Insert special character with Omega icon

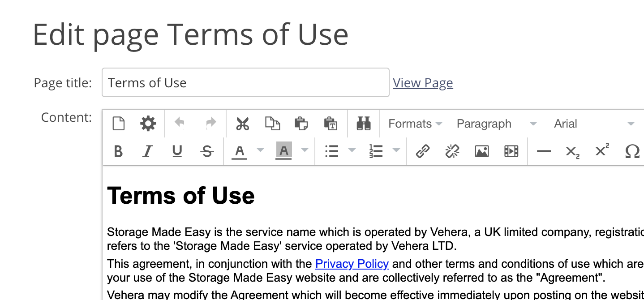click(x=632, y=151)
